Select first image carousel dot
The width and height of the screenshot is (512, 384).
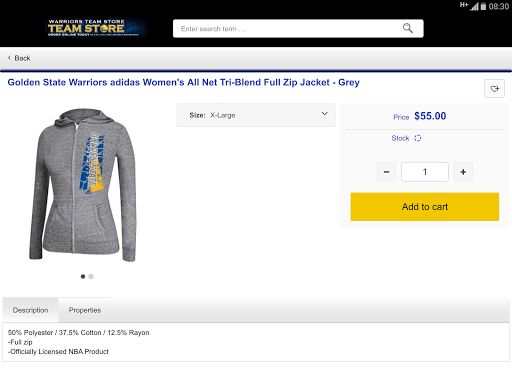pyautogui.click(x=83, y=276)
